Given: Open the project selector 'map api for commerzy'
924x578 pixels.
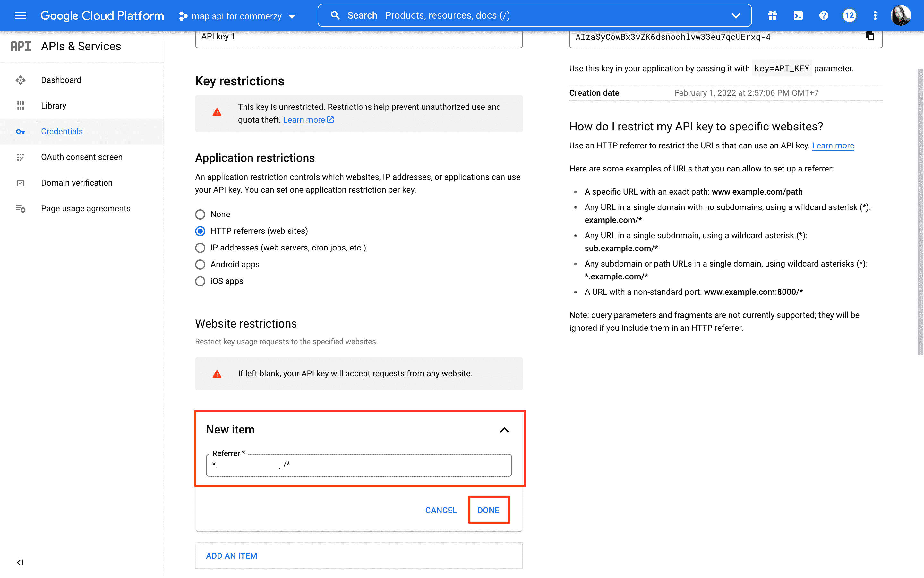Looking at the screenshot, I should (237, 16).
